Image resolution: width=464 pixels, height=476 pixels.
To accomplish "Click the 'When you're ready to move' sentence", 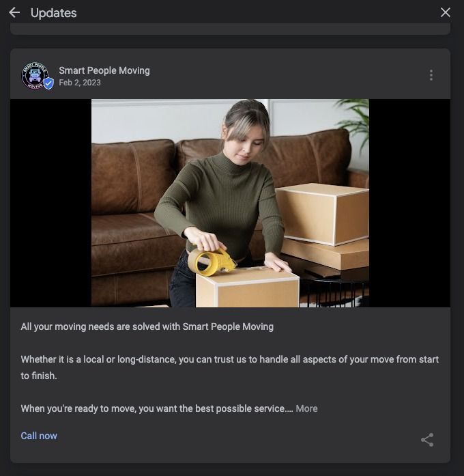I will [x=157, y=408].
